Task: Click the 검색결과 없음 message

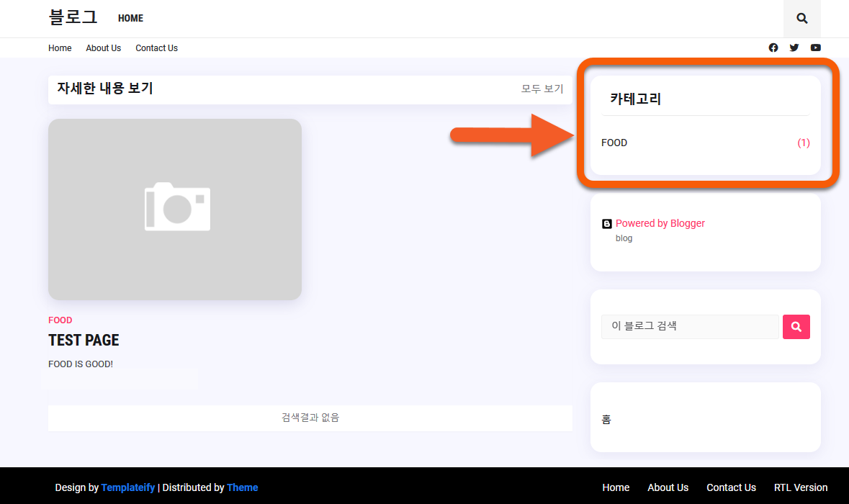Action: pyautogui.click(x=310, y=418)
